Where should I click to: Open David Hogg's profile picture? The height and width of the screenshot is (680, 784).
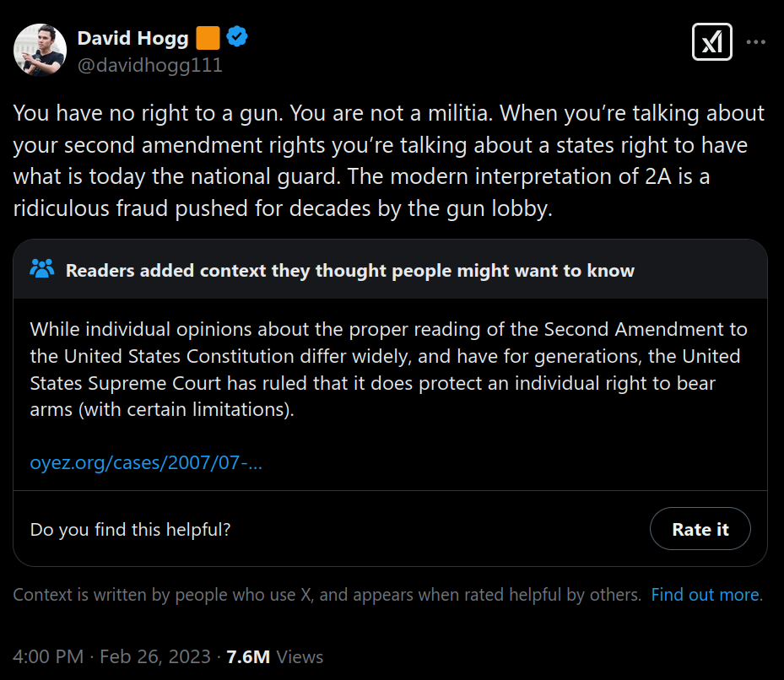pos(40,50)
